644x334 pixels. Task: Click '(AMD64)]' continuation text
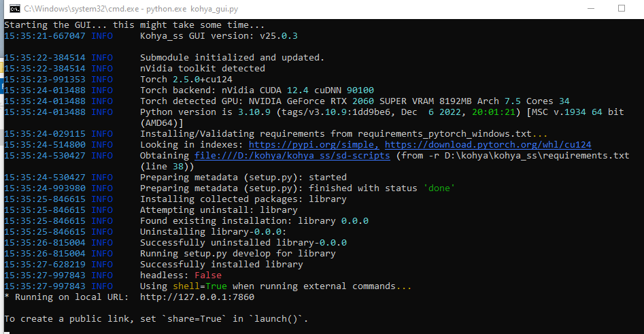click(x=161, y=123)
